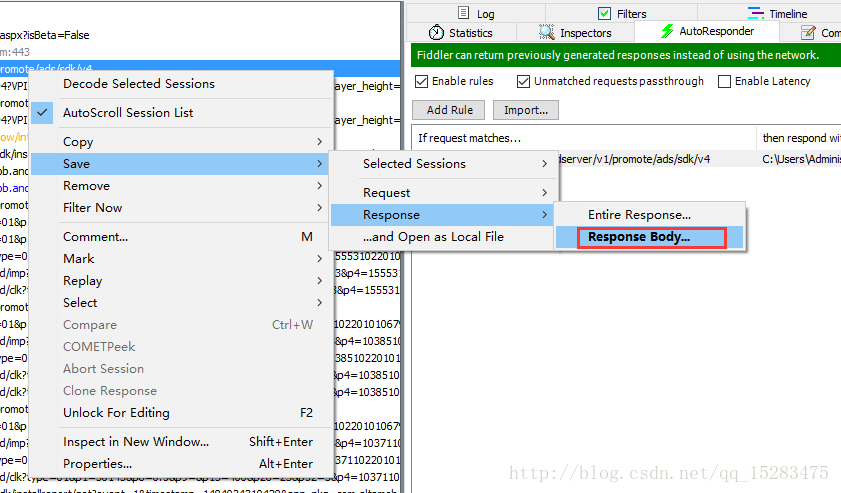Viewport: 841px width, 493px height.
Task: Click the green Fiddler info banner text
Action: pos(617,55)
